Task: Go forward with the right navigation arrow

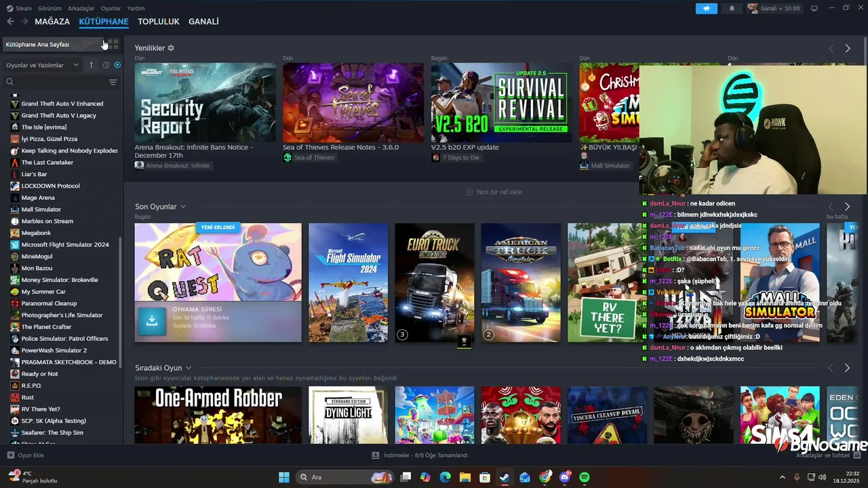Action: pyautogui.click(x=24, y=22)
